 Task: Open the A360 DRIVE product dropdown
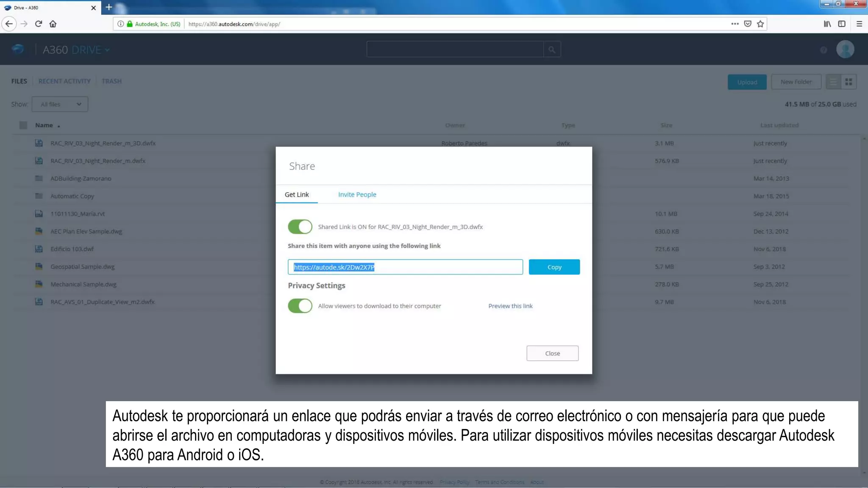point(91,50)
